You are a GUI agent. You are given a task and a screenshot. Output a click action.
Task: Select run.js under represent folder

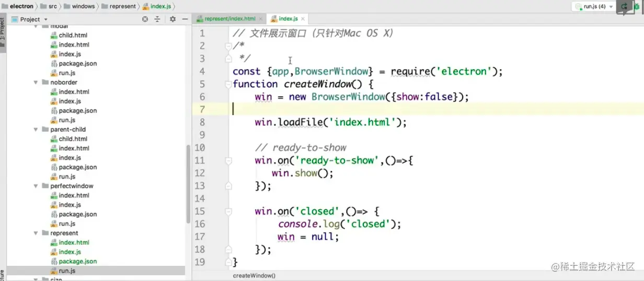pyautogui.click(x=67, y=271)
